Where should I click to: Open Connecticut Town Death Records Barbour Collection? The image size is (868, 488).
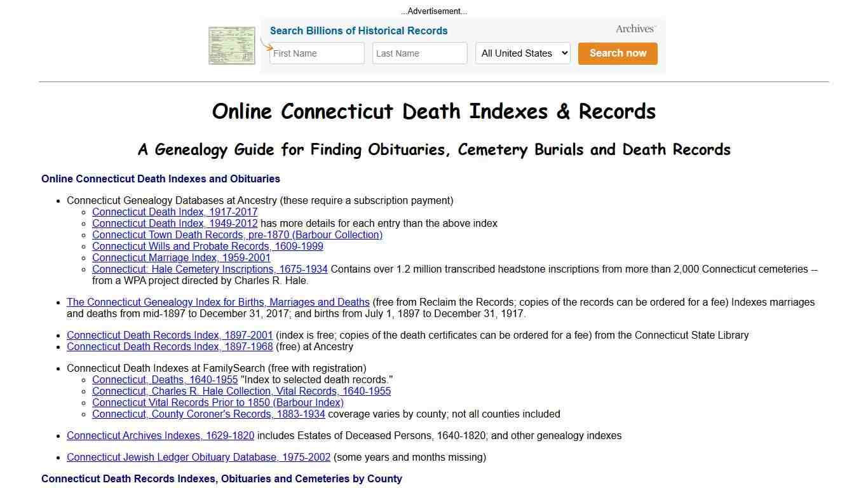[237, 234]
